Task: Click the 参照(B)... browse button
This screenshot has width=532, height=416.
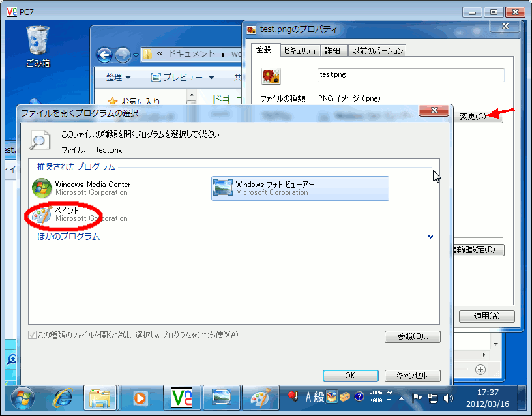Action: coord(413,336)
